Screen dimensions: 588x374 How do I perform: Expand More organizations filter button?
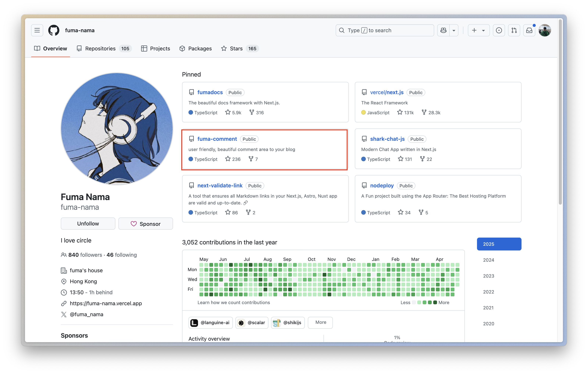pyautogui.click(x=320, y=322)
